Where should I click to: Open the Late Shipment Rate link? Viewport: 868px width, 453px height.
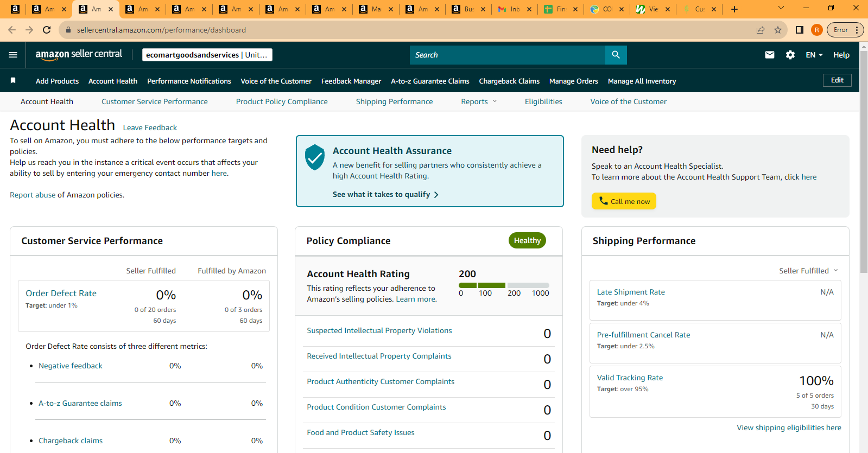click(x=631, y=292)
